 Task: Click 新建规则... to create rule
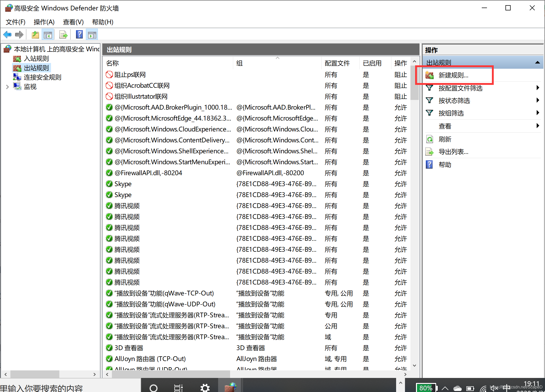click(x=453, y=75)
